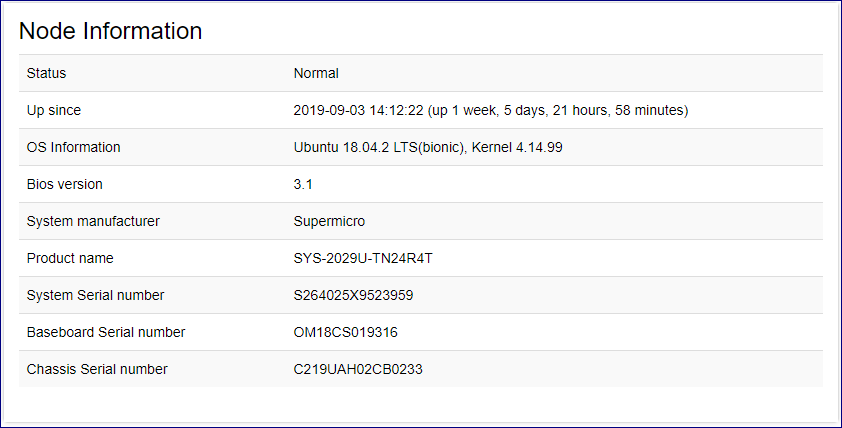
Task: Click the Supermicro manufacturer value
Action: coord(329,221)
